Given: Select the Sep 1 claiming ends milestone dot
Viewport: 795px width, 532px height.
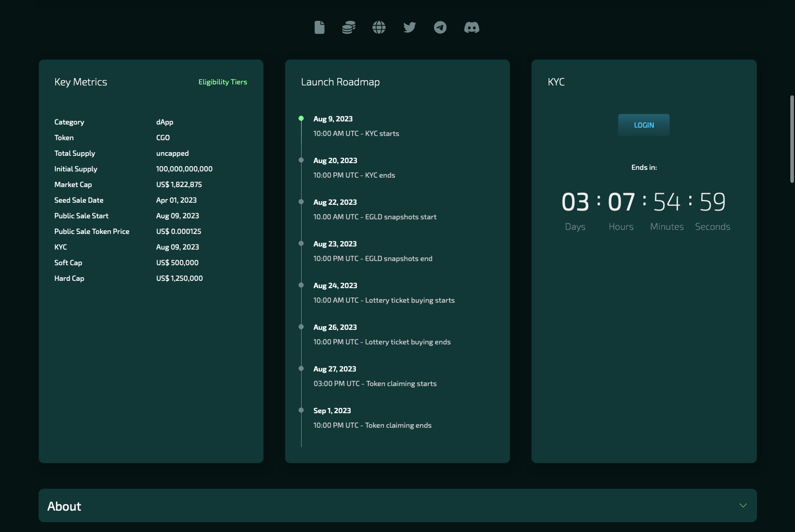Looking at the screenshot, I should (301, 410).
